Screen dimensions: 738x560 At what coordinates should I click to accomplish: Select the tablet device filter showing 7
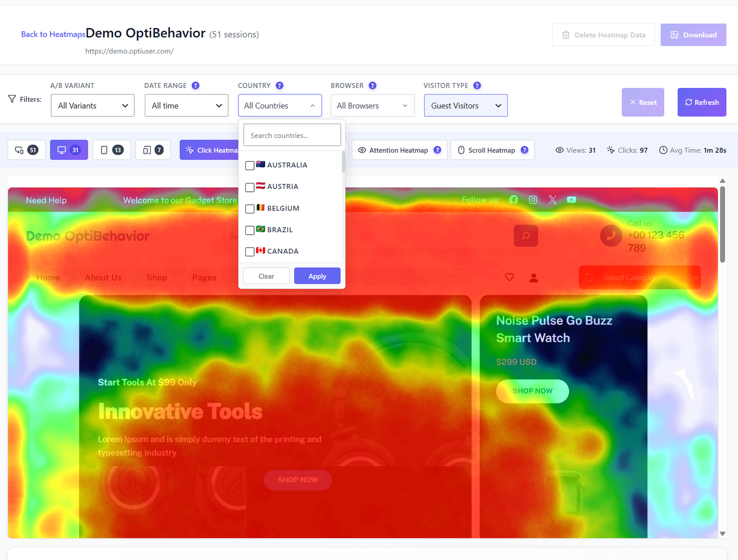click(x=153, y=150)
